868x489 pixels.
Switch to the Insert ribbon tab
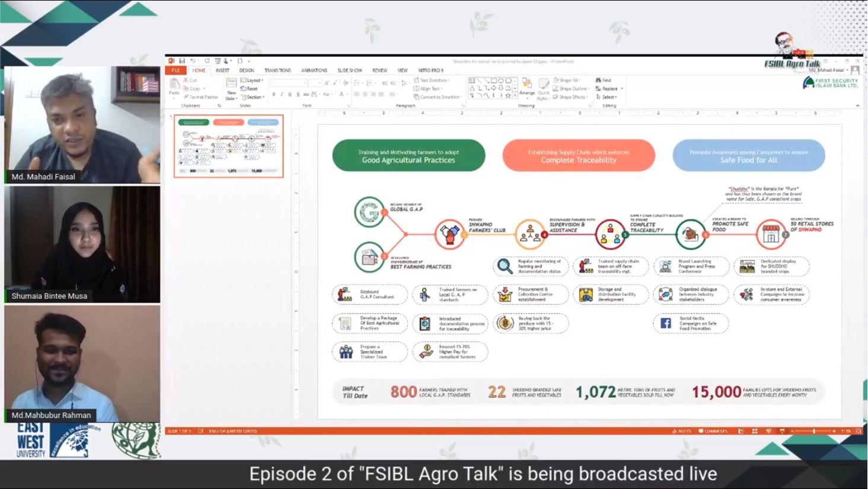coord(222,71)
